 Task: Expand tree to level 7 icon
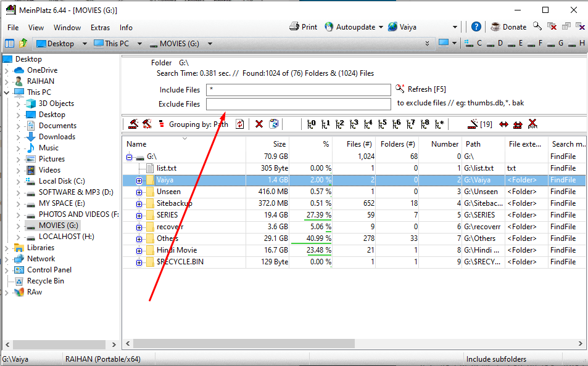[411, 124]
